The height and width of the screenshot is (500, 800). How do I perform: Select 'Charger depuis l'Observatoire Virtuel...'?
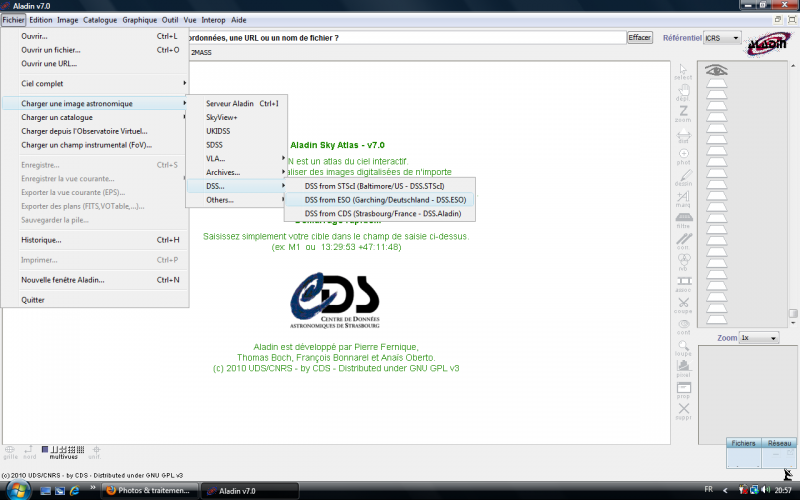[x=95, y=131]
